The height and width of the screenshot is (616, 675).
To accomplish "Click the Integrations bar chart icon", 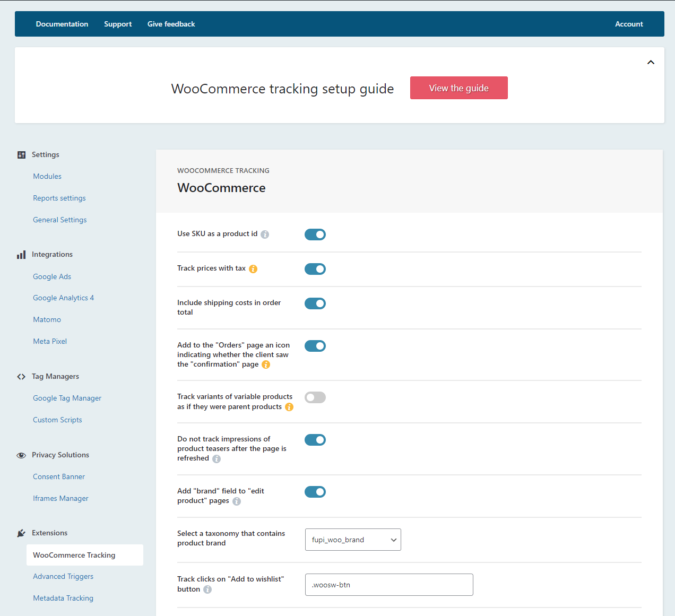I will tap(21, 255).
